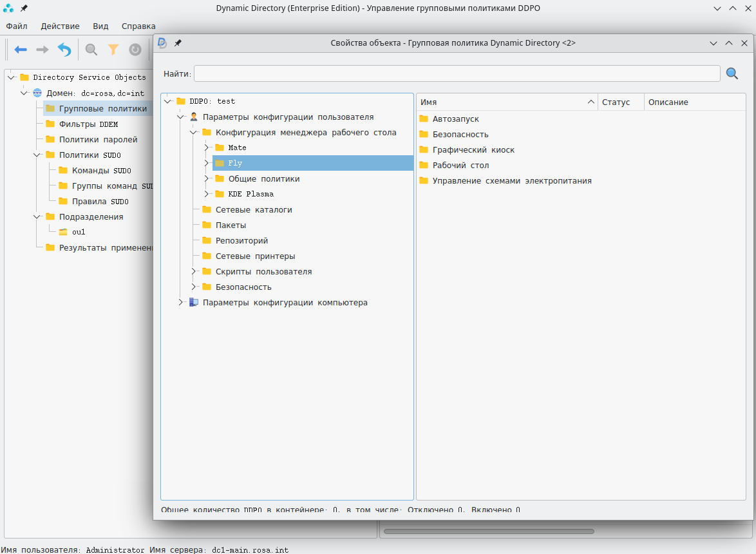This screenshot has width=756, height=554.
Task: Collapse Параметры конфигурации пользователя node
Action: [x=181, y=117]
